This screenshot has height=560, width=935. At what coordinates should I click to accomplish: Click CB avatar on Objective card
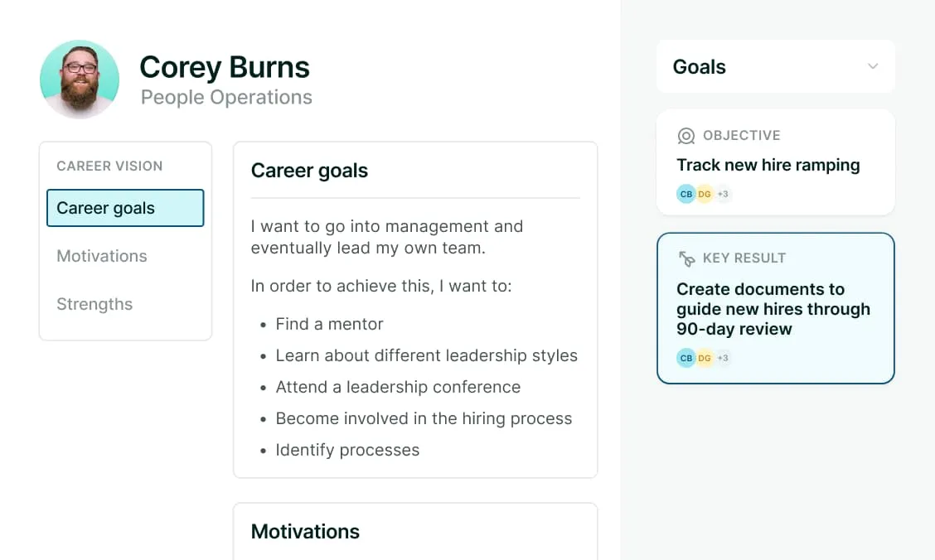pos(686,195)
